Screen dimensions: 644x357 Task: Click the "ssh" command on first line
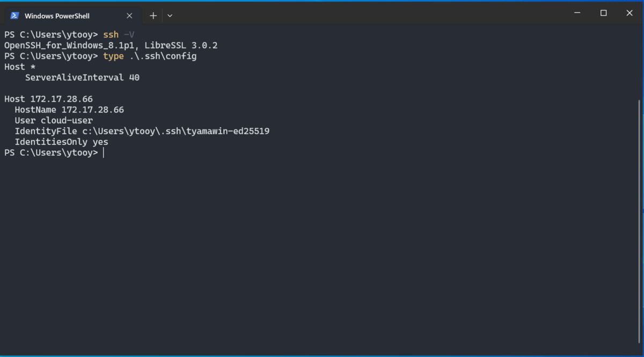111,35
